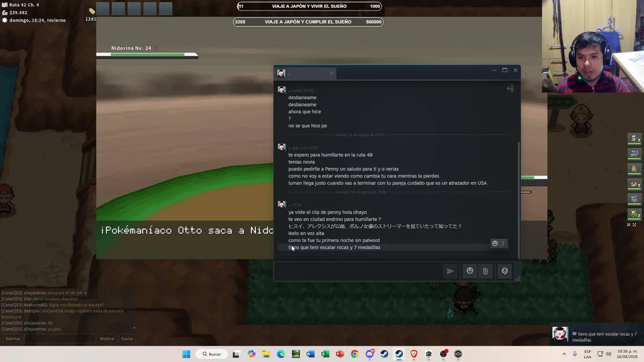This screenshot has width=644, height=362.
Task: Click the microphone icon in system tray
Action: pos(575,354)
